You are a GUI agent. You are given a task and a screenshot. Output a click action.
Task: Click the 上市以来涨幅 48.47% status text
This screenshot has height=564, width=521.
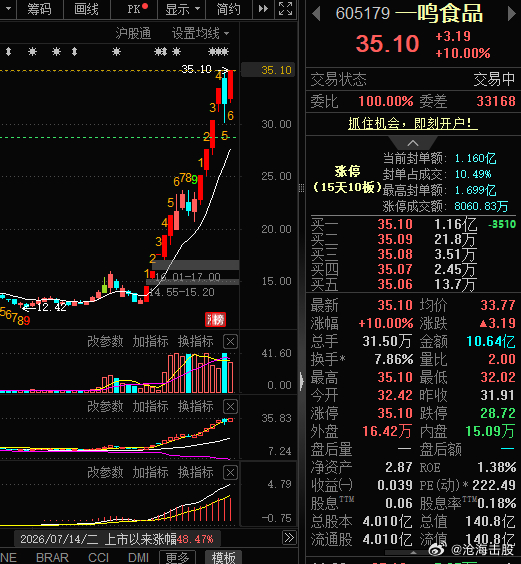(159, 539)
